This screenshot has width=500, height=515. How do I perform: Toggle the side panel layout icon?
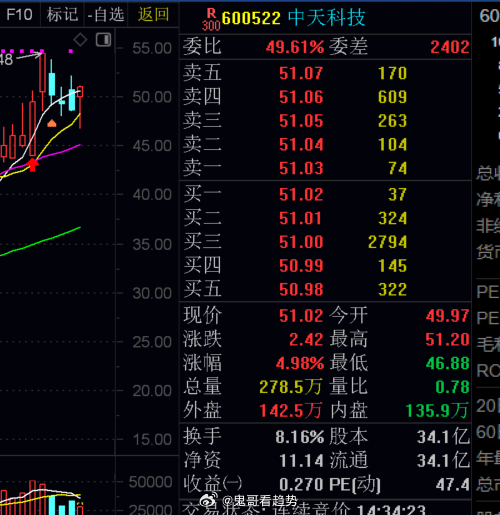103,40
